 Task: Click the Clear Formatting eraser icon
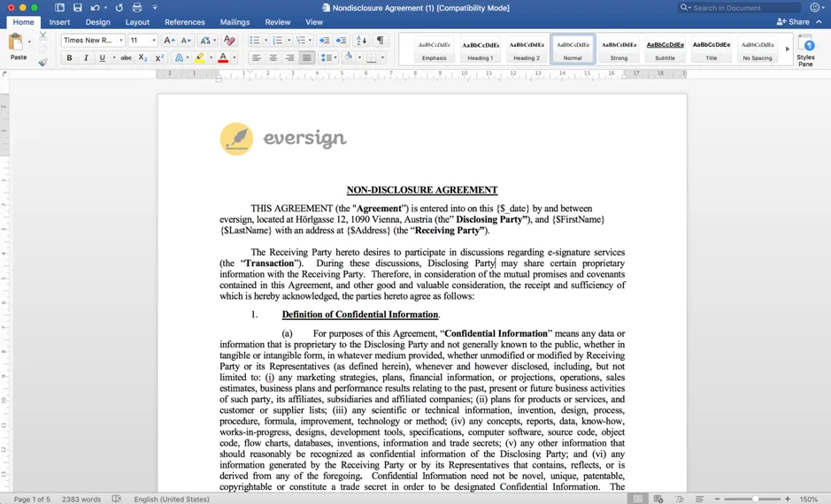point(229,41)
